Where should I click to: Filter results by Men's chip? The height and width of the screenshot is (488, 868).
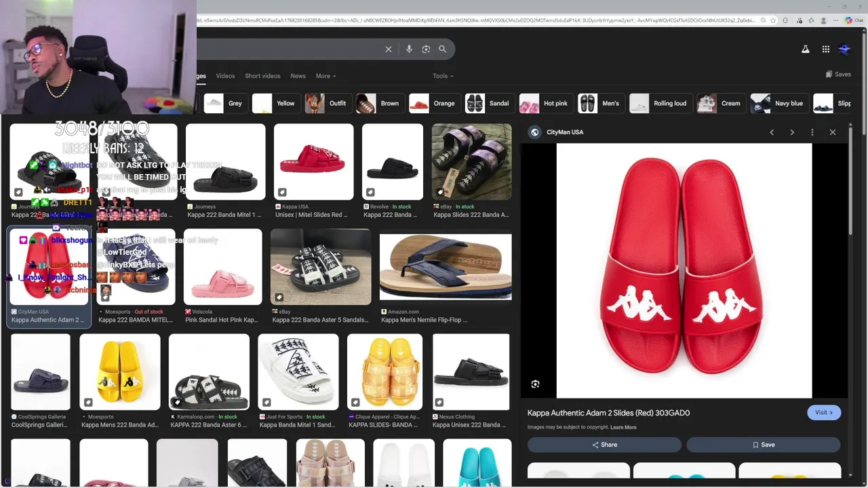(x=601, y=103)
